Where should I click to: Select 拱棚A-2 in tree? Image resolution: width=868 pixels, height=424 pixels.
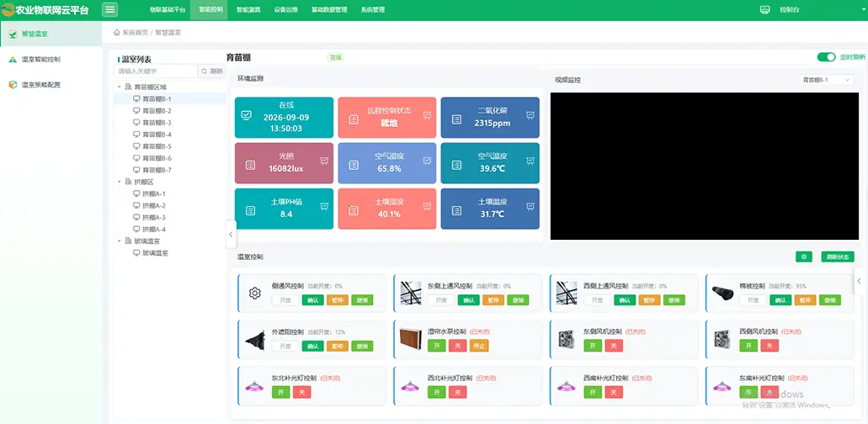[x=153, y=205]
